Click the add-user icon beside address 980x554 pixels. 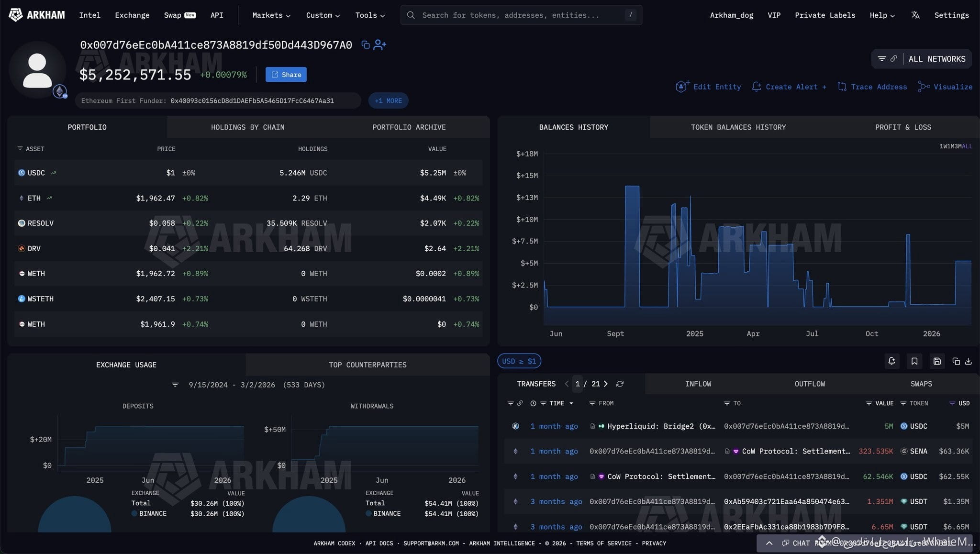pyautogui.click(x=379, y=45)
